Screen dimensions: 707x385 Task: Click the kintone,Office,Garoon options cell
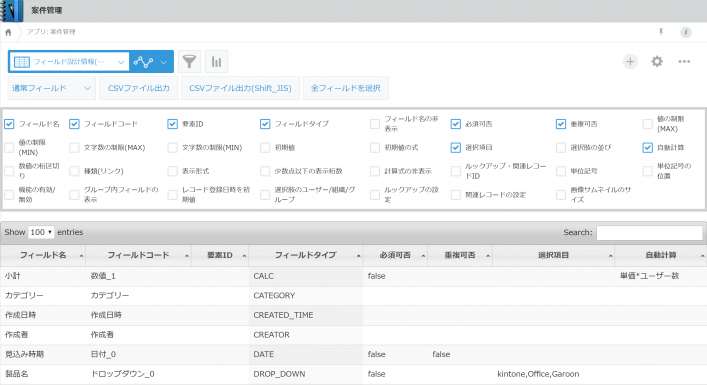[554, 374]
